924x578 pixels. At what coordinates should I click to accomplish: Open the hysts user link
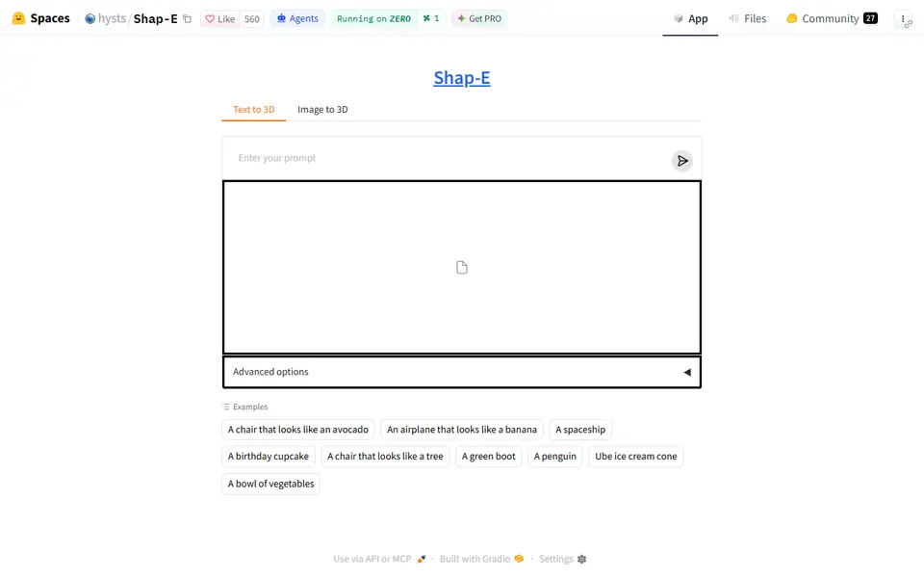click(112, 18)
